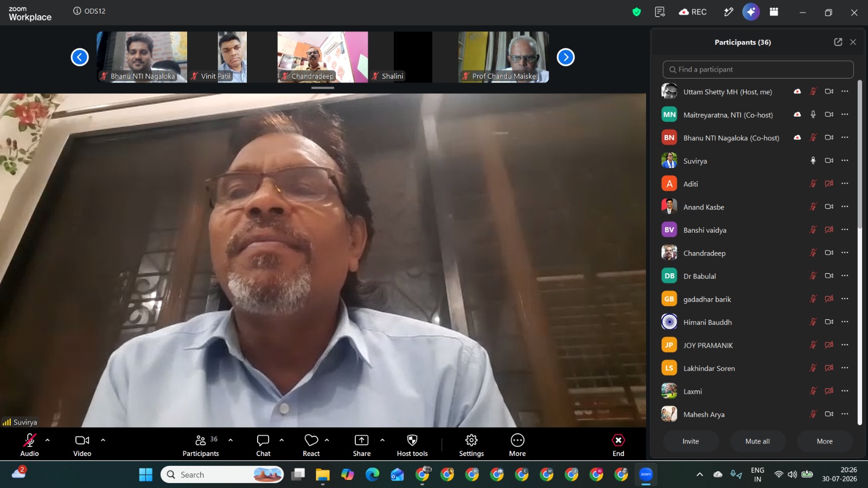868x488 pixels.
Task: Open more options for Uttam Shetty MH
Action: (x=845, y=92)
